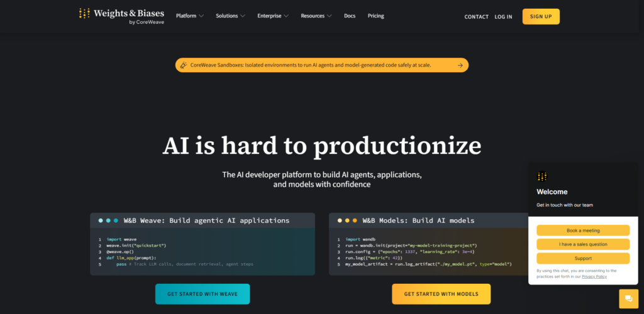Click the 'by CoreWeave' tagline

147,22
